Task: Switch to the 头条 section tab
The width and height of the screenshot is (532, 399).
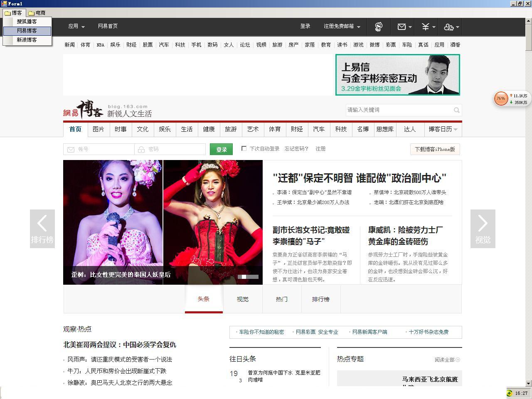Action: click(x=204, y=299)
